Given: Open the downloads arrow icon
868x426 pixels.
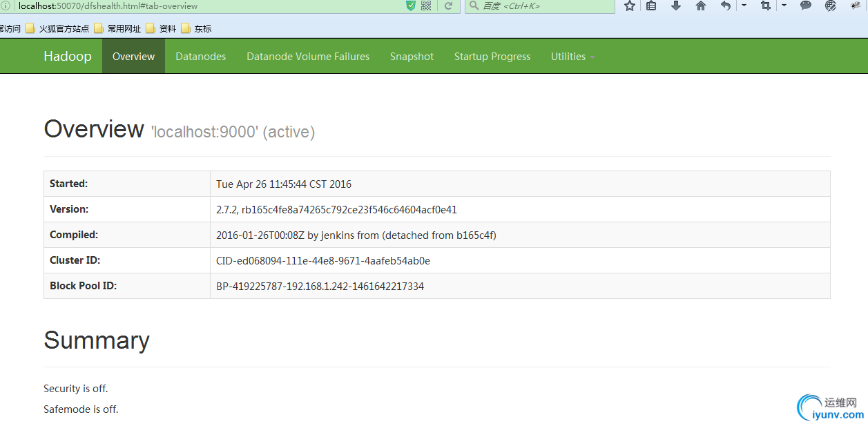Looking at the screenshot, I should pos(676,6).
